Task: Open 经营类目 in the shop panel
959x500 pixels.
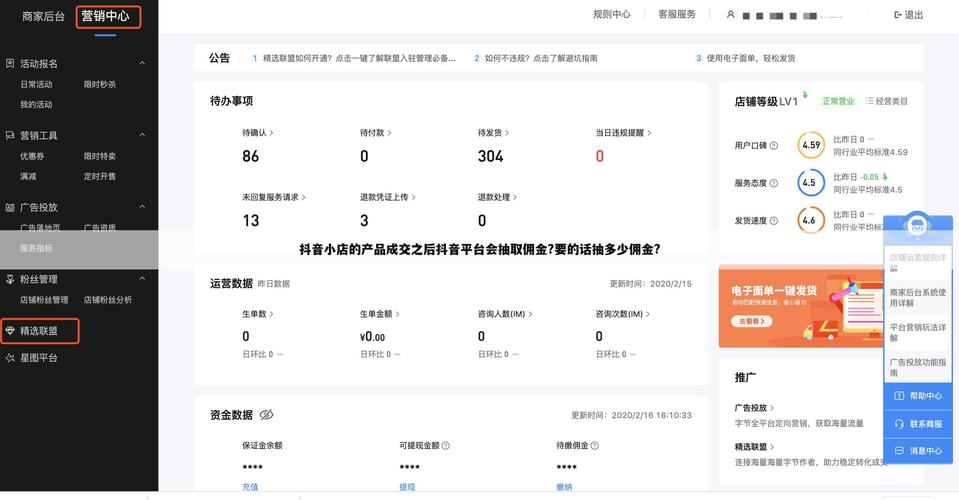Action: (x=887, y=101)
